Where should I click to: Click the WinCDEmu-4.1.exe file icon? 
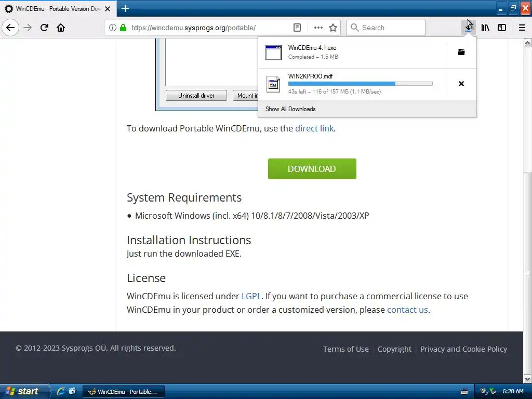[x=273, y=52]
